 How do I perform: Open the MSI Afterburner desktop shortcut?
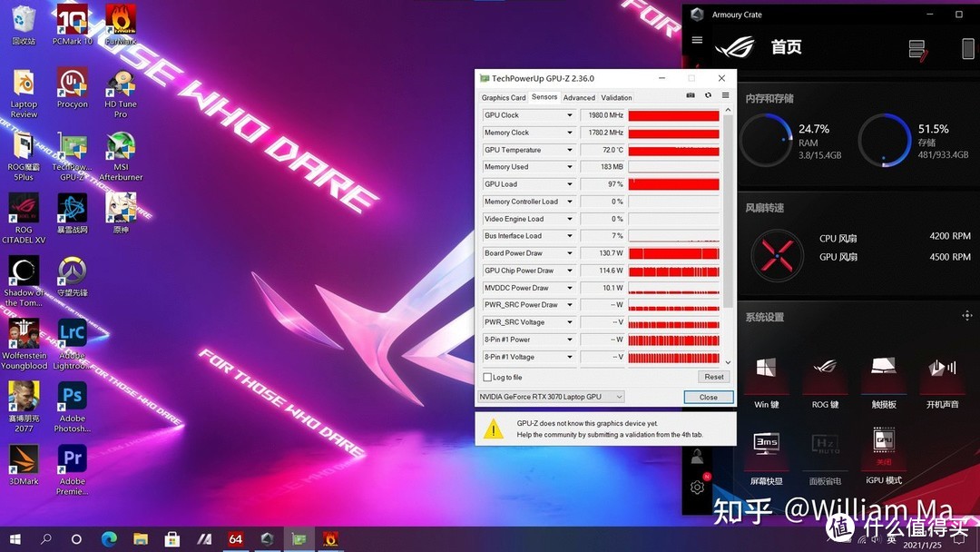click(x=121, y=156)
